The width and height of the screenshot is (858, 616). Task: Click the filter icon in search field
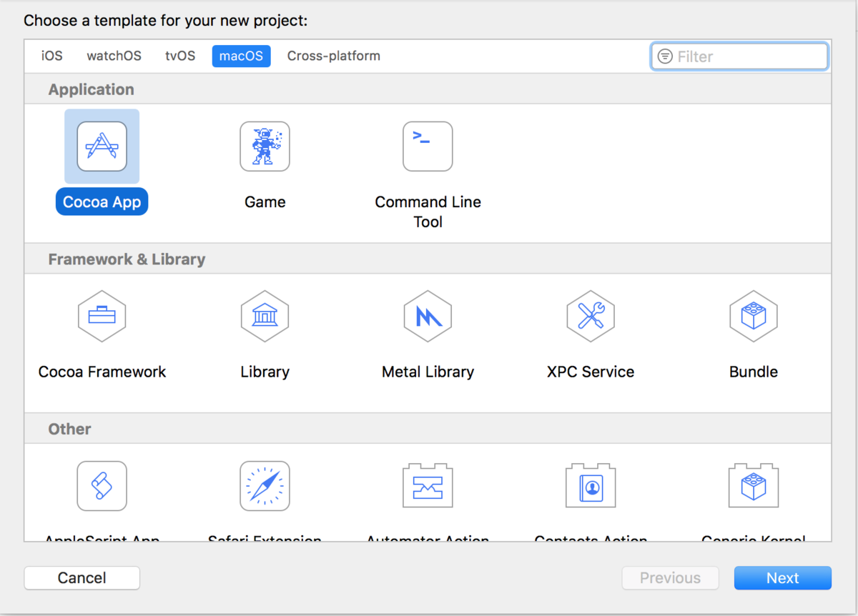665,56
